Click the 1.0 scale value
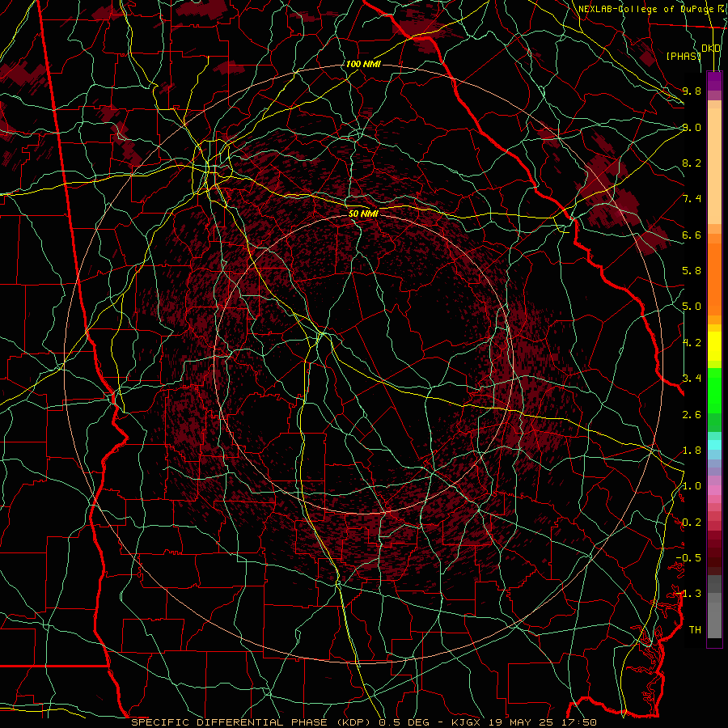The height and width of the screenshot is (728, 728). [x=692, y=486]
